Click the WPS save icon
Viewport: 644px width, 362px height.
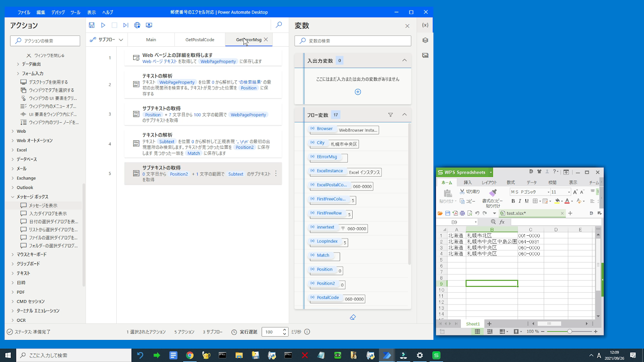pyautogui.click(x=448, y=213)
